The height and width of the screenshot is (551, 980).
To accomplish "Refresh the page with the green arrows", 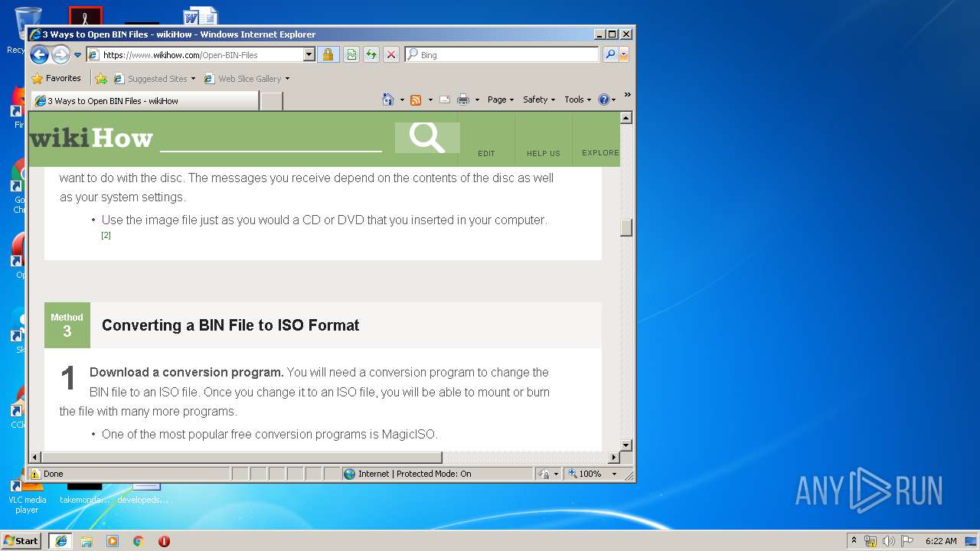I will click(x=371, y=54).
